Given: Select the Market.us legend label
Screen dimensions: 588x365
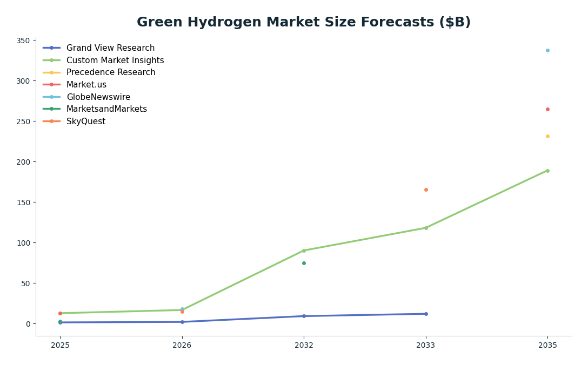Looking at the screenshot, I should (86, 85).
